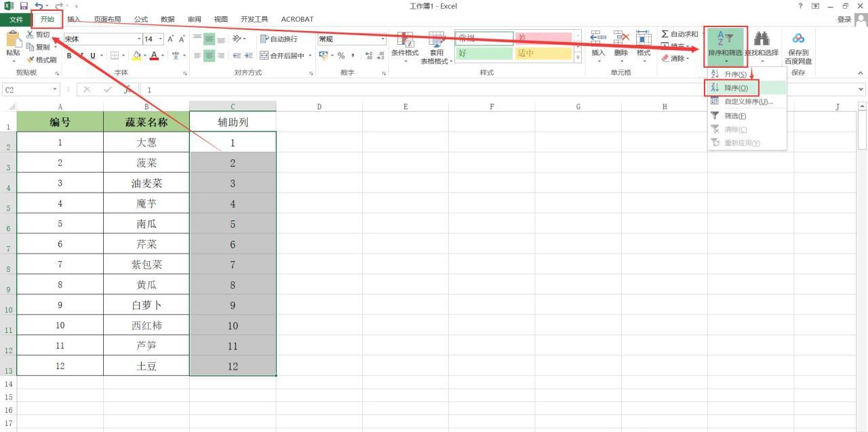The width and height of the screenshot is (868, 432).
Task: Open the number format 常规 dropdown
Action: click(382, 39)
